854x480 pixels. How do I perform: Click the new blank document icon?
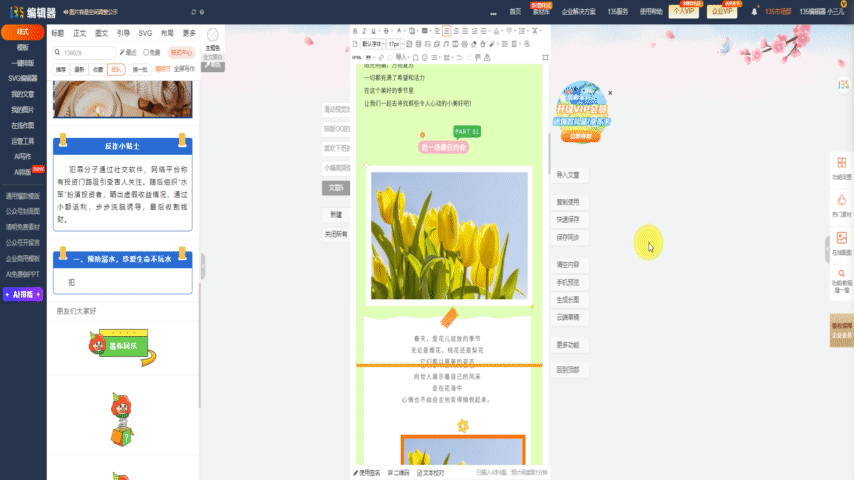(x=355, y=44)
